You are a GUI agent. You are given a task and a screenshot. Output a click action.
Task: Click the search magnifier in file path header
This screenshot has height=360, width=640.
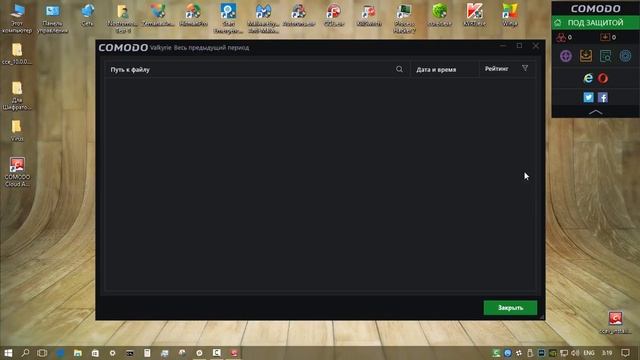click(x=399, y=69)
